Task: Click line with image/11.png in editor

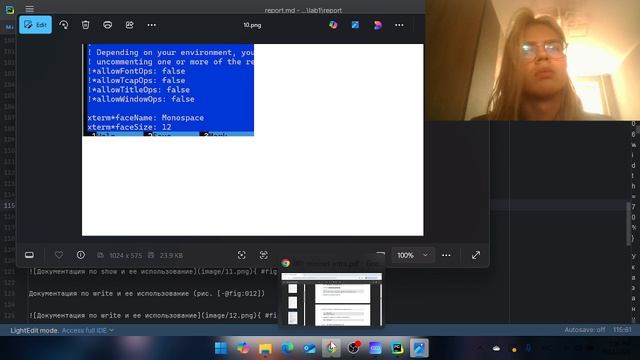Action: 153,271
